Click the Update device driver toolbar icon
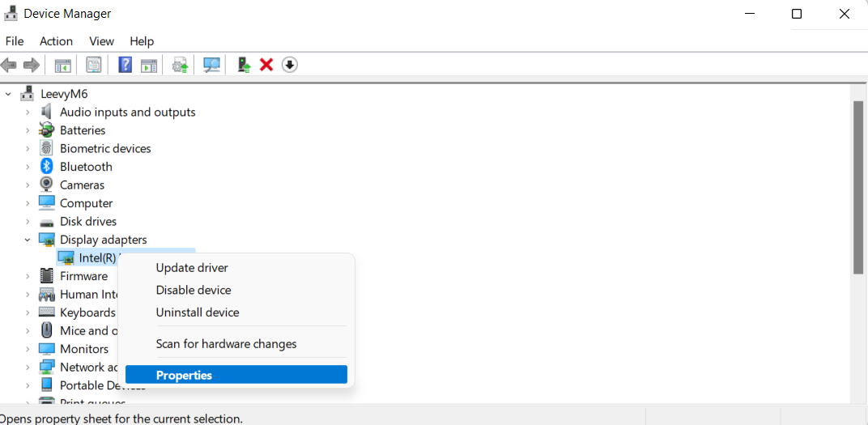The width and height of the screenshot is (868, 425). 180,66
